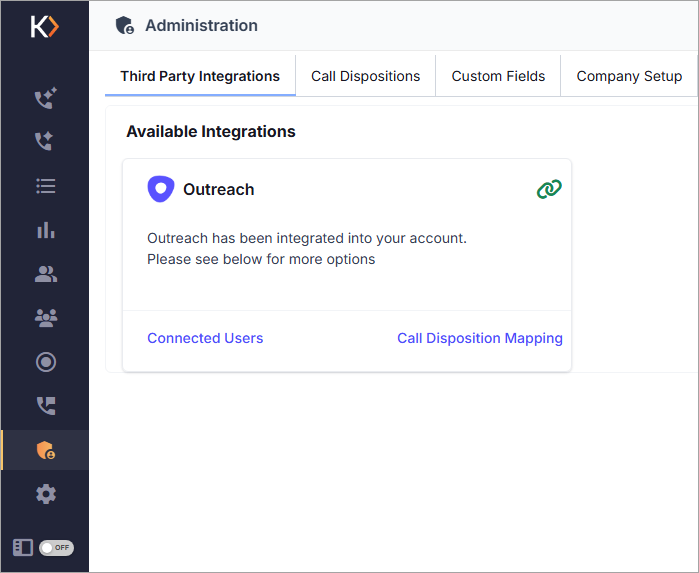The image size is (699, 573).
Task: Click the Outreach integration name
Action: pyautogui.click(x=218, y=190)
